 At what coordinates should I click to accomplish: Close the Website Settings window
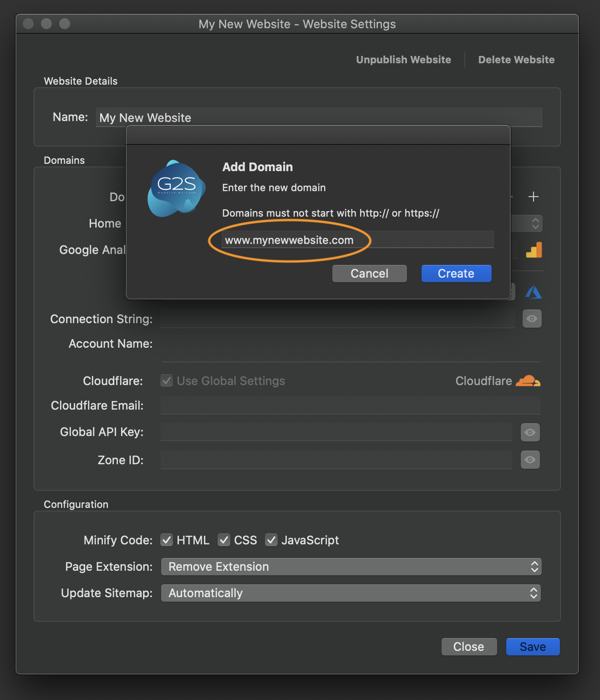[x=469, y=647]
